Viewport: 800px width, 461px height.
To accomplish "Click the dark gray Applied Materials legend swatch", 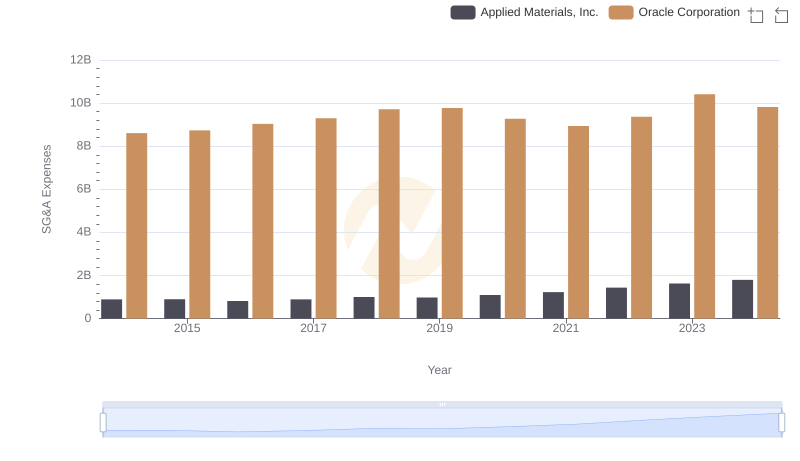I will pos(463,12).
